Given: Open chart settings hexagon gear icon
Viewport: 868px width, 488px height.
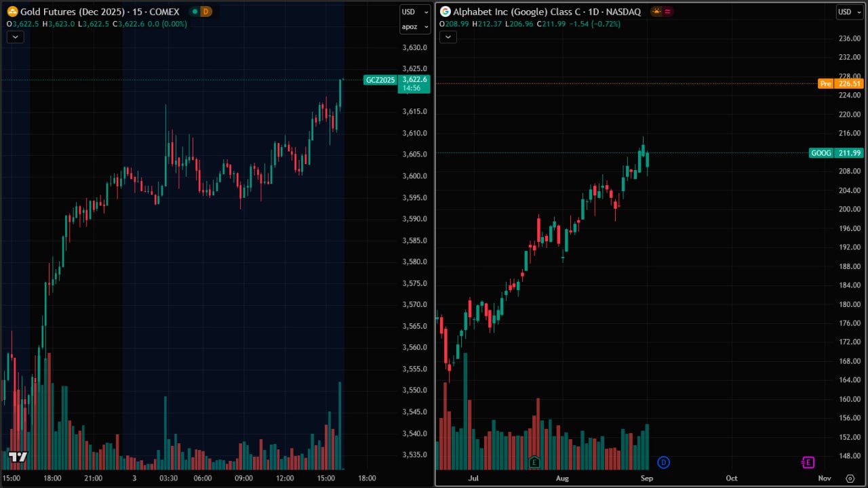Looking at the screenshot, I should pos(850,478).
